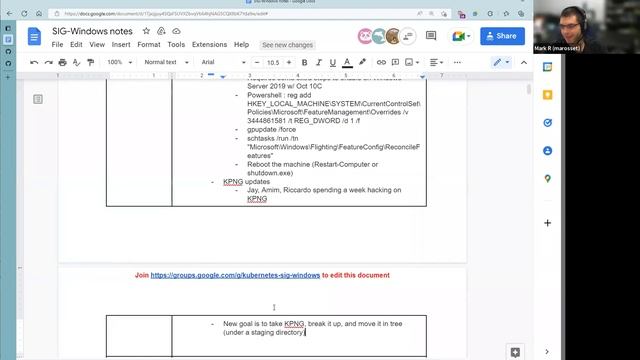The width and height of the screenshot is (640, 360).
Task: Open the text color picker
Action: pyautogui.click(x=347, y=62)
